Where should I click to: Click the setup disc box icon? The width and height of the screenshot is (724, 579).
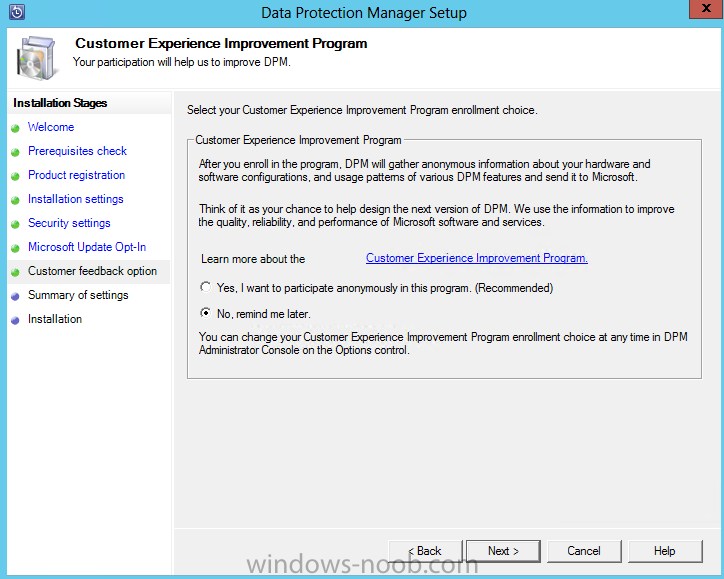36,58
